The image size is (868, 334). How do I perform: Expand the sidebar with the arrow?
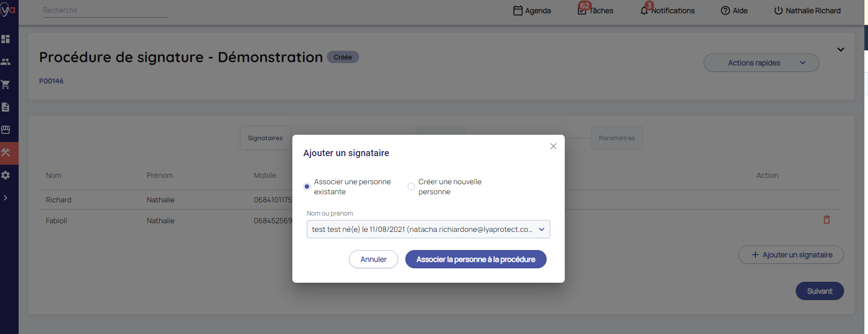coord(5,198)
